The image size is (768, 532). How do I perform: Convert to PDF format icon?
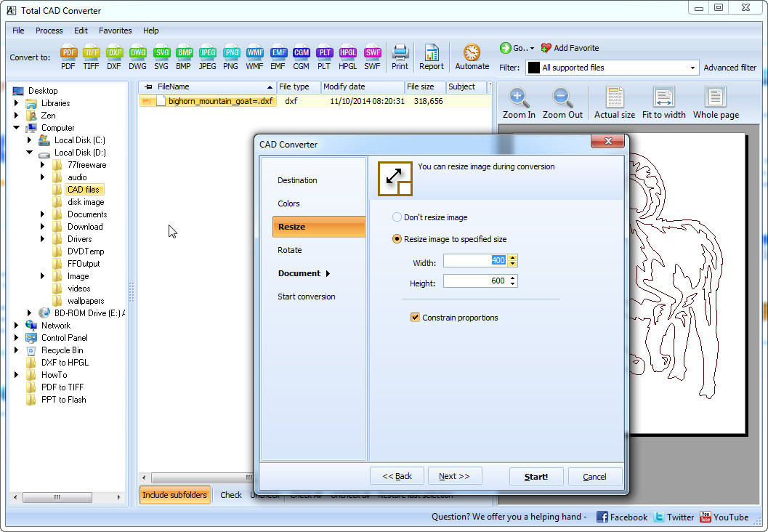68,57
